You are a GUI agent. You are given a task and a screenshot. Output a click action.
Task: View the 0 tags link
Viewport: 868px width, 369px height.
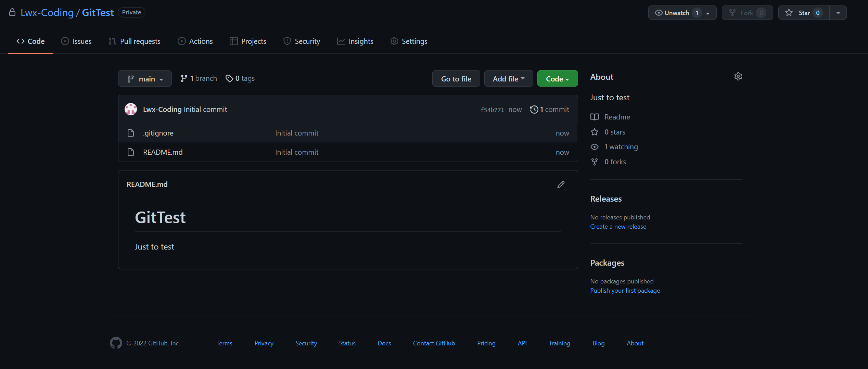click(x=240, y=78)
